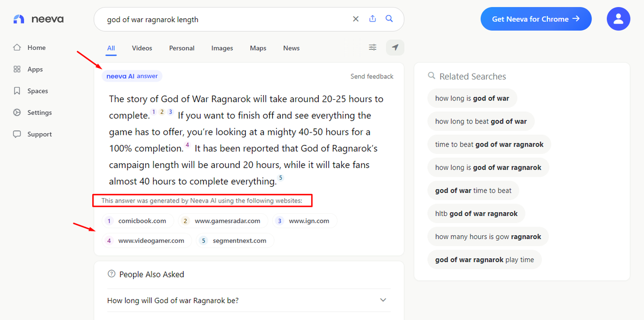Click the People Also Asked heading
This screenshot has width=644, height=320.
coord(151,274)
